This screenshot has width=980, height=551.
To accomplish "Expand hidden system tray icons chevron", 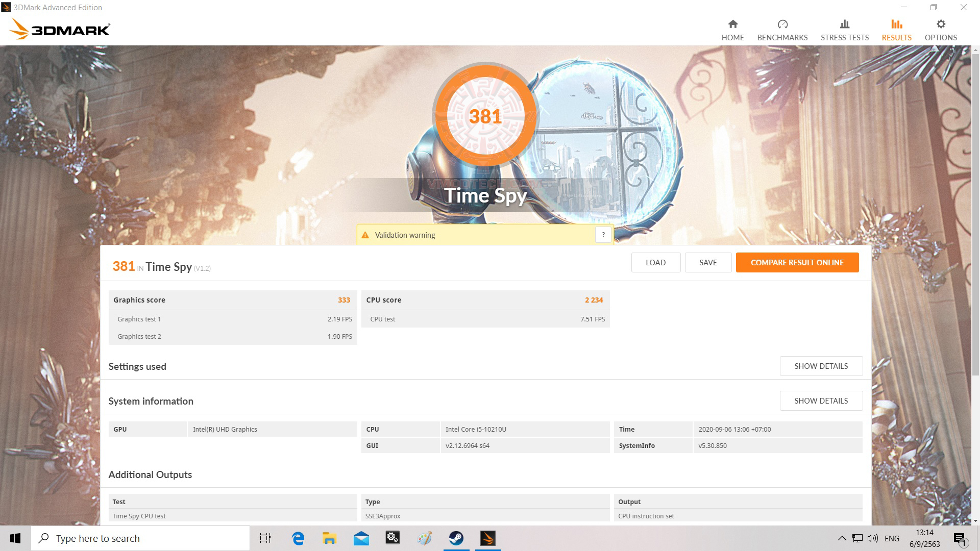I will coord(842,538).
